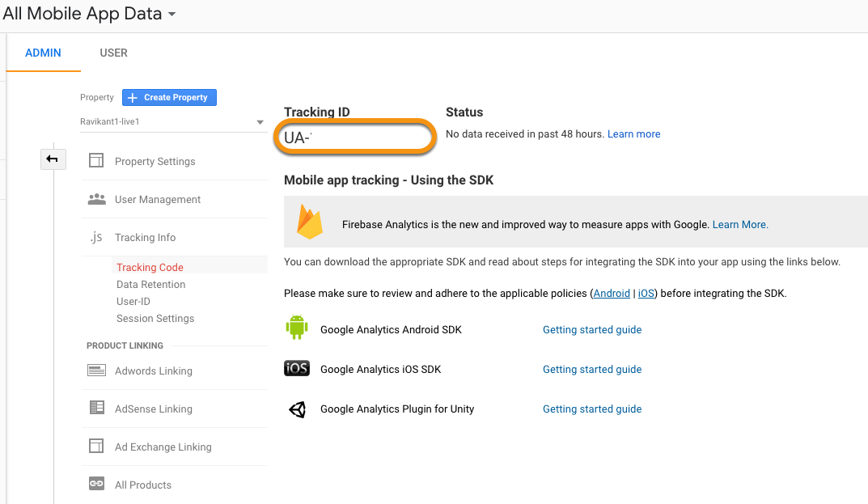
Task: Click the iOS badge icon
Action: tap(297, 368)
